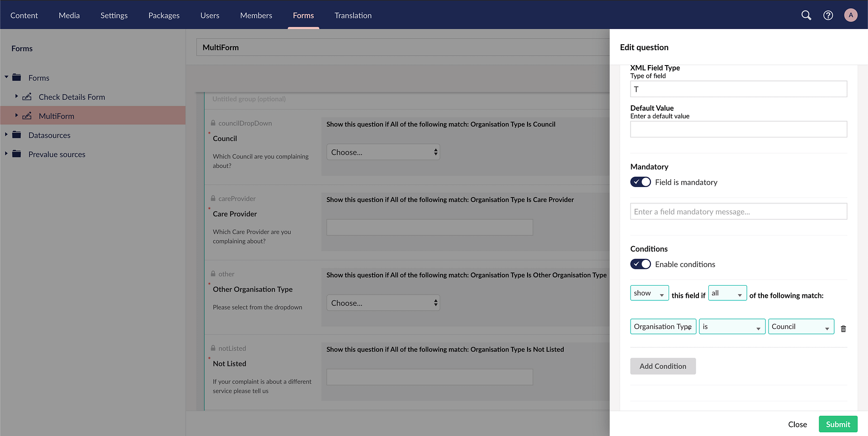Open the show/hide action dropdown
Image resolution: width=868 pixels, height=436 pixels.
tap(650, 293)
